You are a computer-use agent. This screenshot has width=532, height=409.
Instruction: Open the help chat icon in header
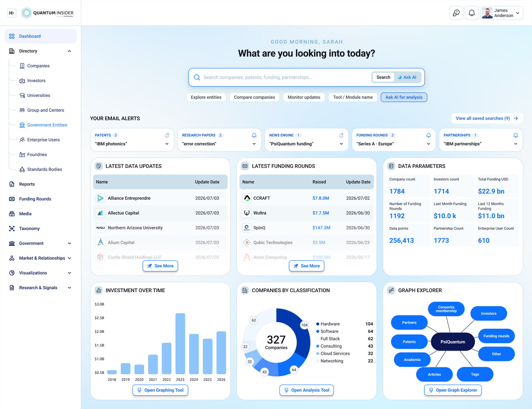(x=456, y=13)
